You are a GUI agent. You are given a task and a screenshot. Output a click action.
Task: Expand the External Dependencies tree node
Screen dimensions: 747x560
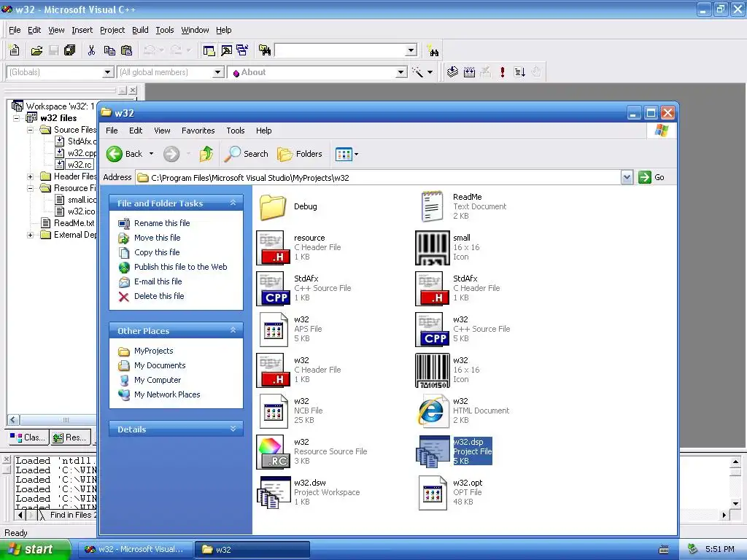tap(30, 236)
